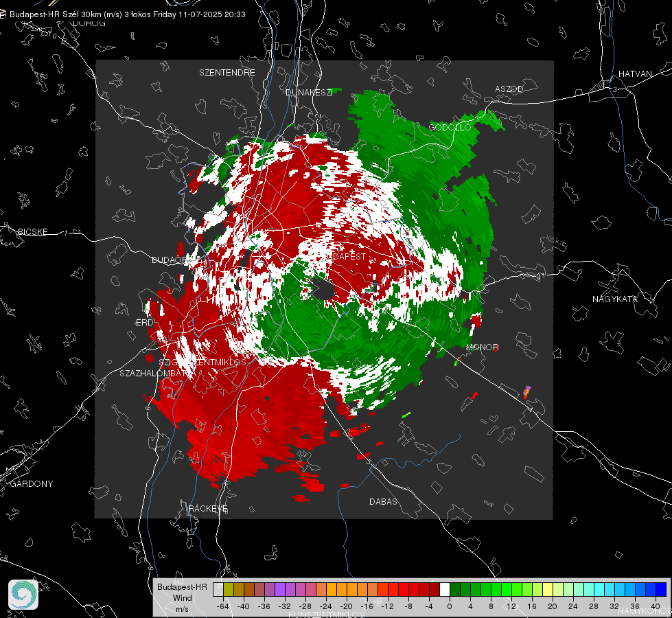Click the SZENTENDRE city label
This screenshot has width=672, height=618.
tap(227, 73)
